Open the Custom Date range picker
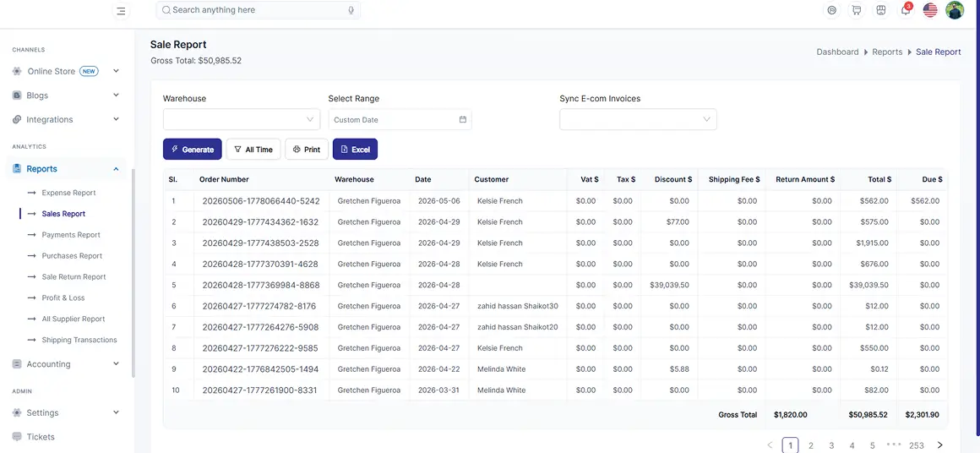This screenshot has height=453, width=980. pos(400,119)
